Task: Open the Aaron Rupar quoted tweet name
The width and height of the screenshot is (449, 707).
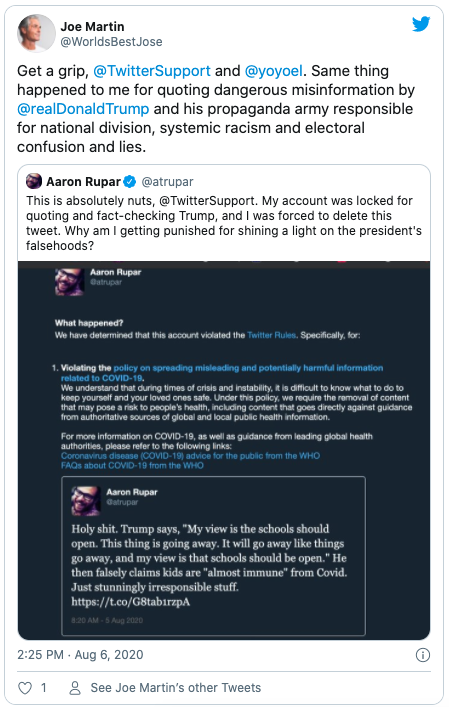Action: click(83, 182)
